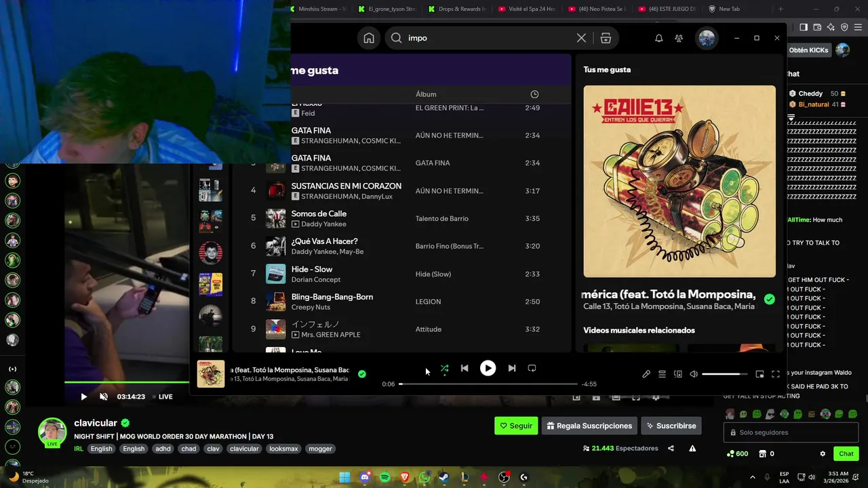Screen dimensions: 868x488
Task: Switch to 'El_grone_tyson' browser tab
Action: (388, 9)
